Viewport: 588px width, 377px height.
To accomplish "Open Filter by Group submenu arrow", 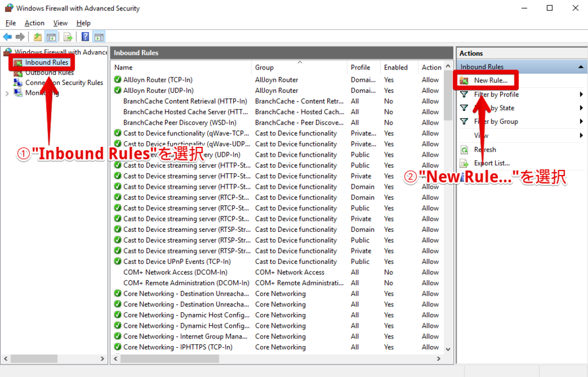I will click(581, 122).
